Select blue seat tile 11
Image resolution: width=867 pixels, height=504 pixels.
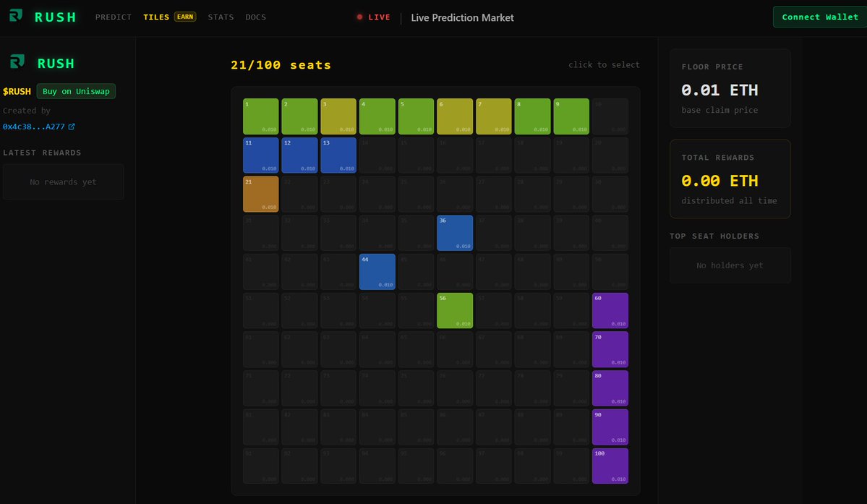tap(261, 155)
